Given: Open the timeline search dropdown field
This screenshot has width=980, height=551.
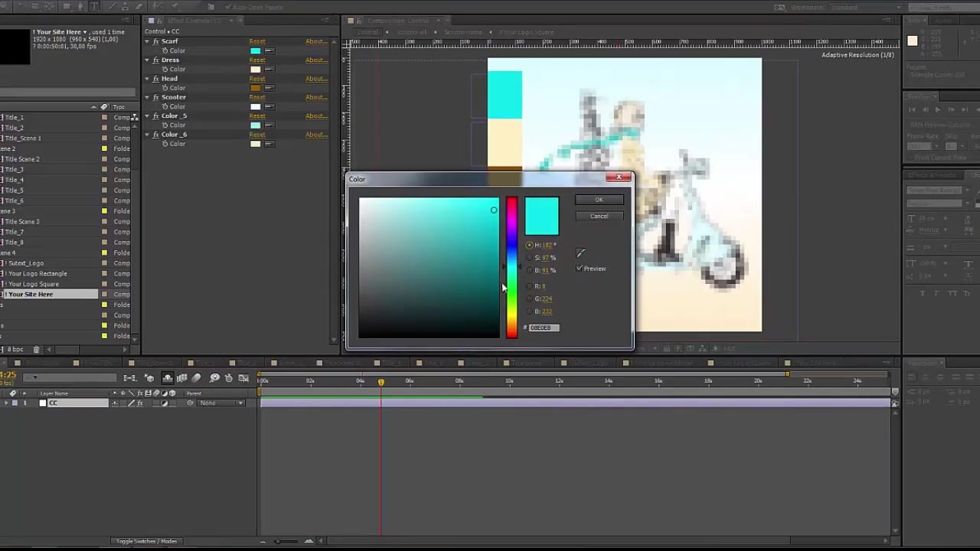Looking at the screenshot, I should coord(69,377).
